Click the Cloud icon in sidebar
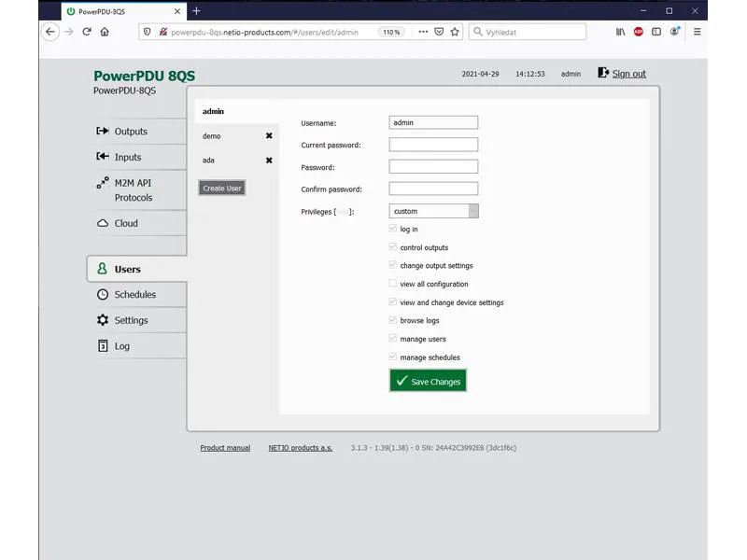 [x=103, y=223]
